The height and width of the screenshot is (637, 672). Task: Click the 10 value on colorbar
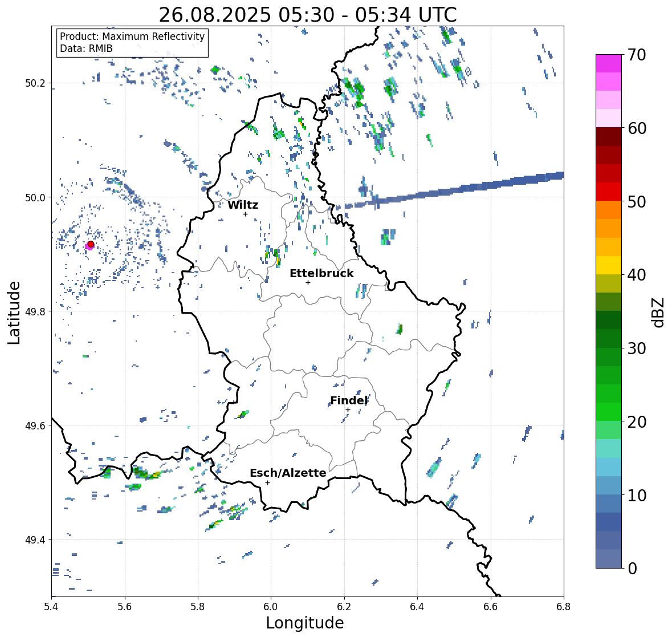tap(637, 495)
